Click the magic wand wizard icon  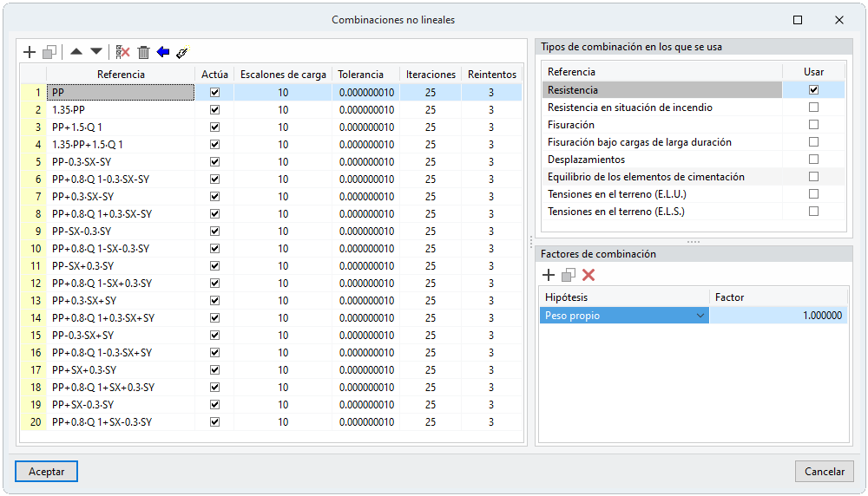(182, 53)
